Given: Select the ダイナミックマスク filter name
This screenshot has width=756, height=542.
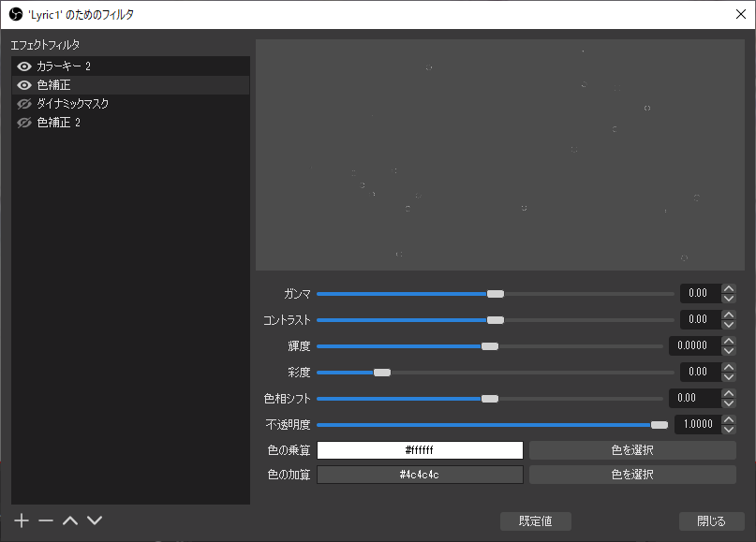Looking at the screenshot, I should tap(73, 104).
